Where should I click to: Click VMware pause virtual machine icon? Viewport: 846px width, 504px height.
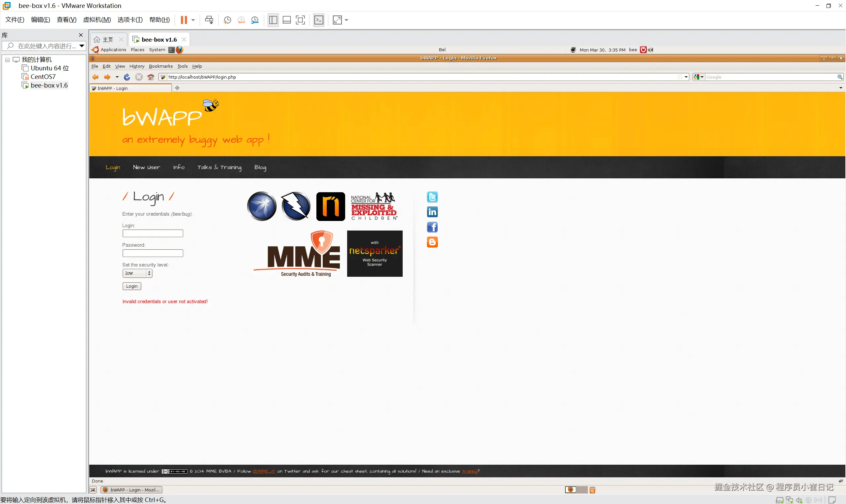point(183,20)
